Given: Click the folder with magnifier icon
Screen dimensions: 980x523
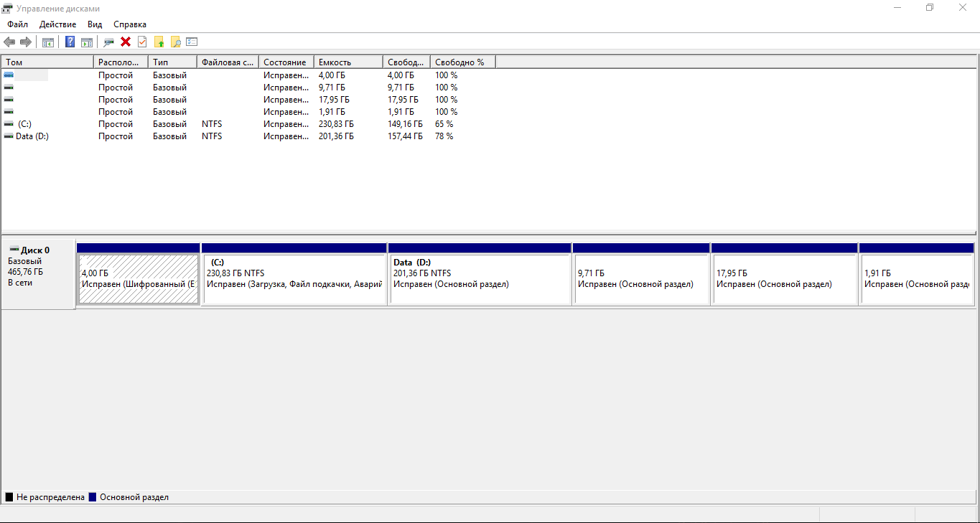Looking at the screenshot, I should click(x=175, y=42).
